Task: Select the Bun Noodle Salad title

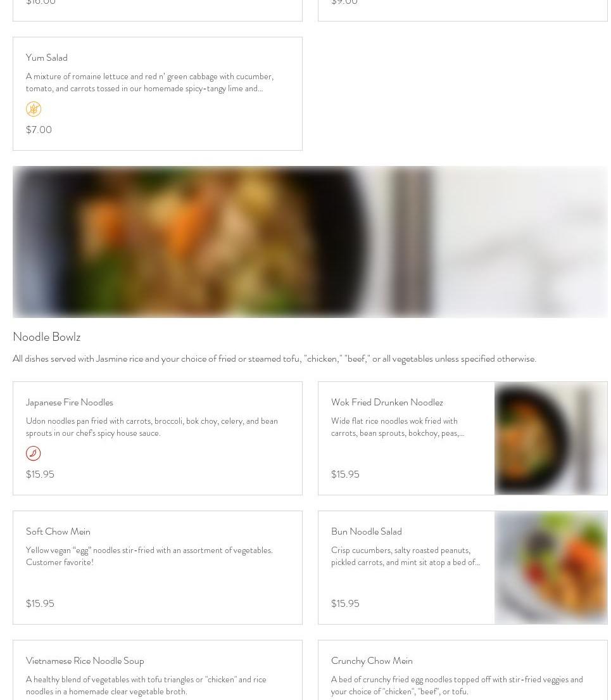Action: 367,531
